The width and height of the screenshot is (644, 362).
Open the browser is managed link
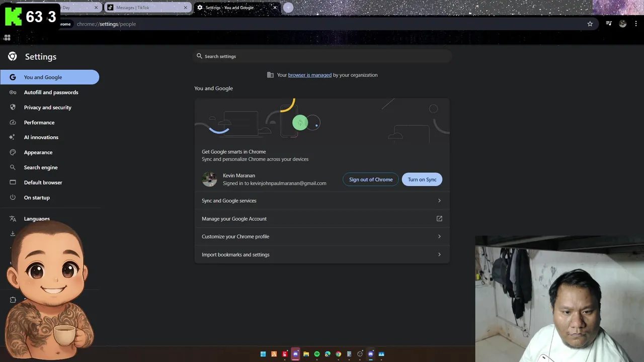[309, 75]
